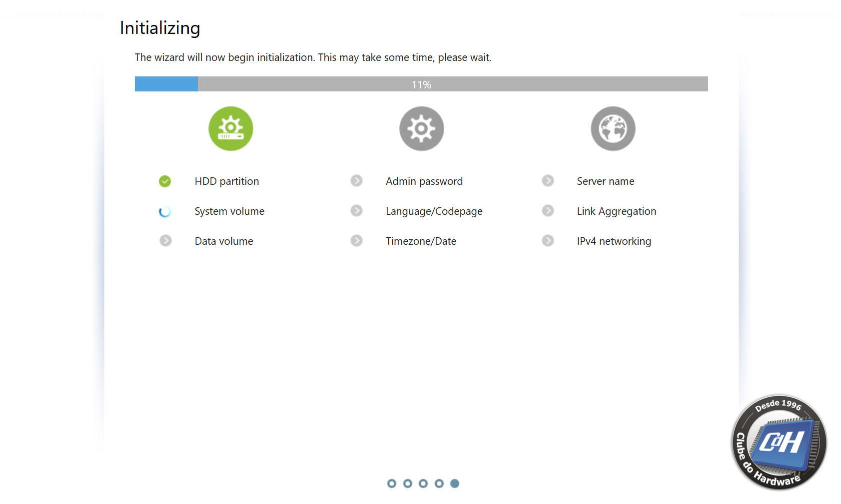Viewport: 841px width, 504px height.
Task: Select the fourth wizard step dot
Action: coord(439,484)
